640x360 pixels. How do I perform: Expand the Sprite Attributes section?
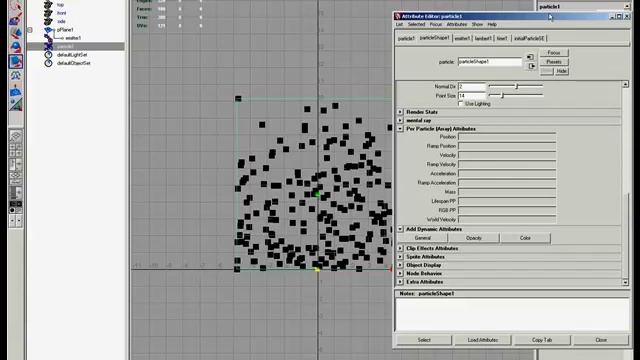tap(400, 257)
